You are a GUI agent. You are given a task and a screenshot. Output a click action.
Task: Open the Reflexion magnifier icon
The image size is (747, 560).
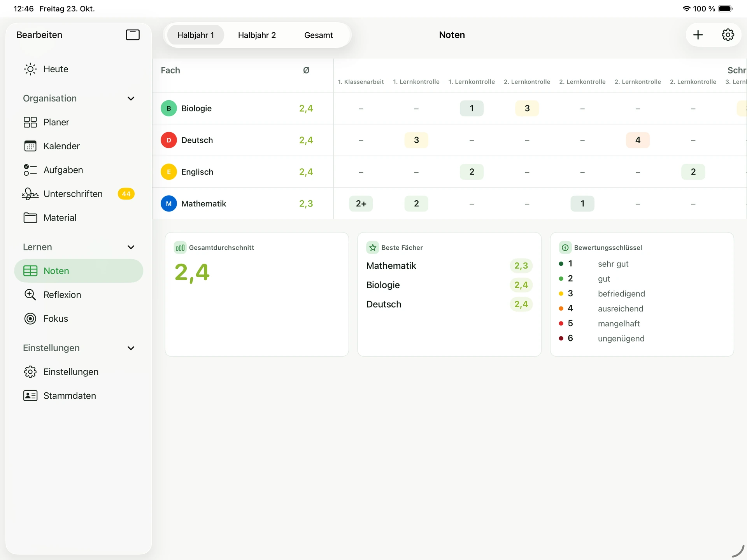(x=30, y=295)
